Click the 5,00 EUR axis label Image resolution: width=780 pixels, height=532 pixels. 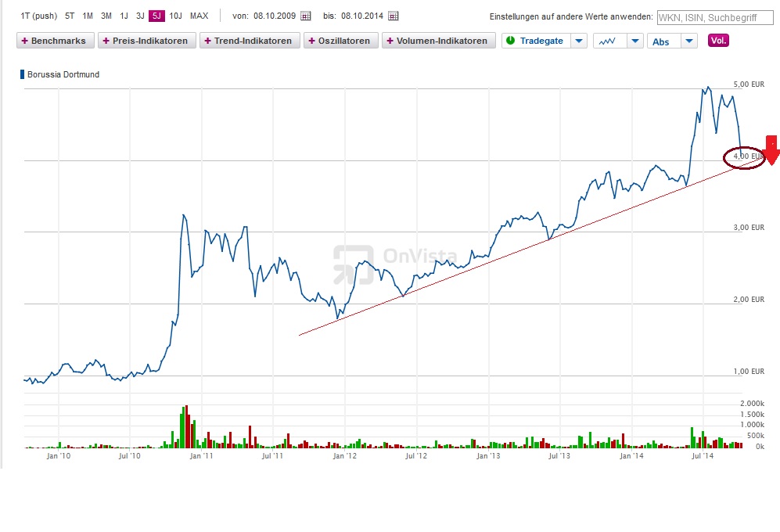coord(749,84)
